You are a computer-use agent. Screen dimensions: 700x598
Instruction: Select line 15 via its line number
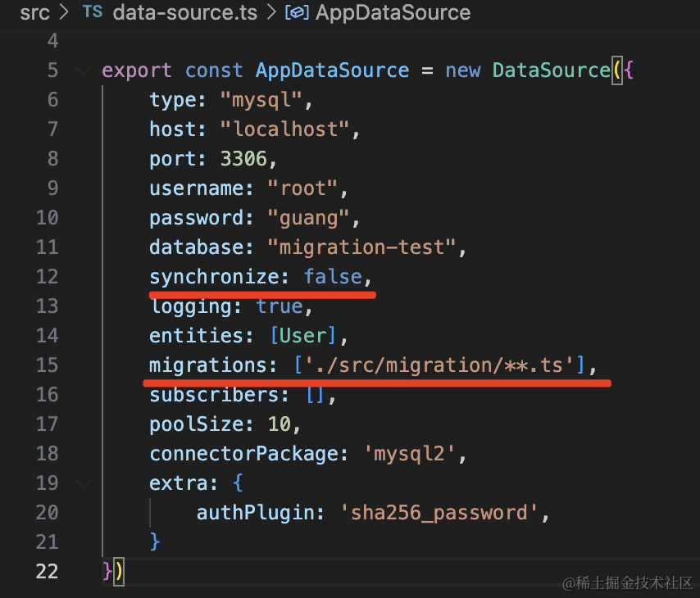click(x=47, y=365)
